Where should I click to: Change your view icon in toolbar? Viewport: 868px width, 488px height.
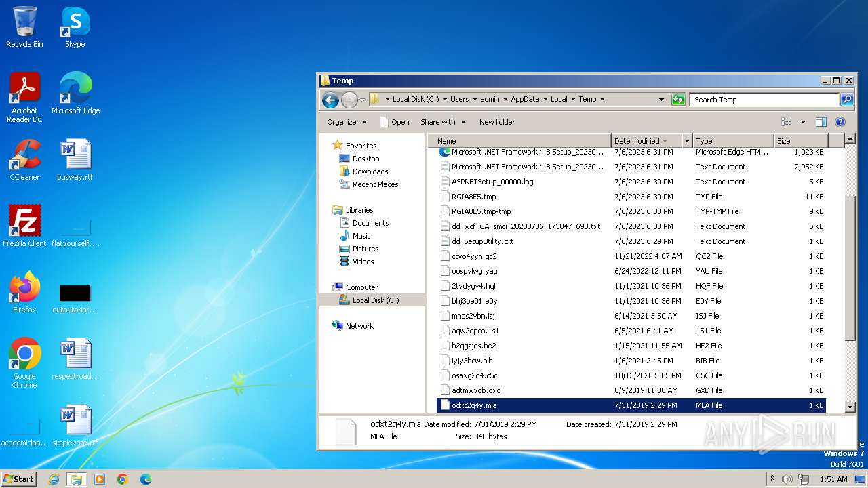pyautogui.click(x=787, y=122)
